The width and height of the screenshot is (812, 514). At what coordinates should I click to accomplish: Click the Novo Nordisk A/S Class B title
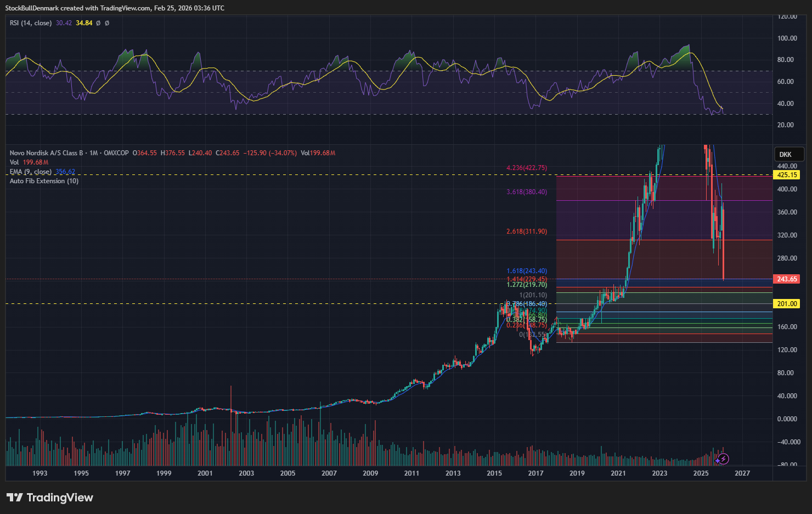[47, 153]
